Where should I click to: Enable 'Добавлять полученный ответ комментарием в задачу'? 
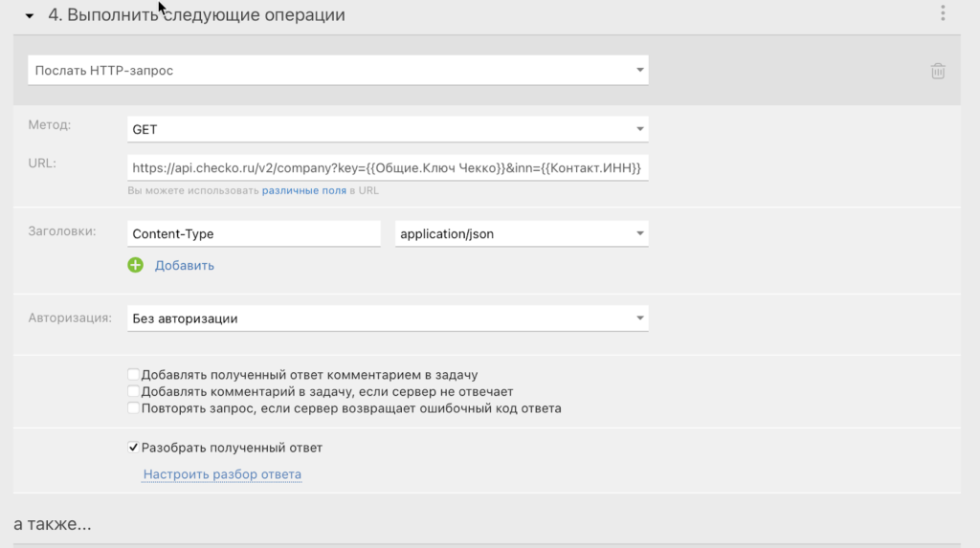[x=134, y=375]
